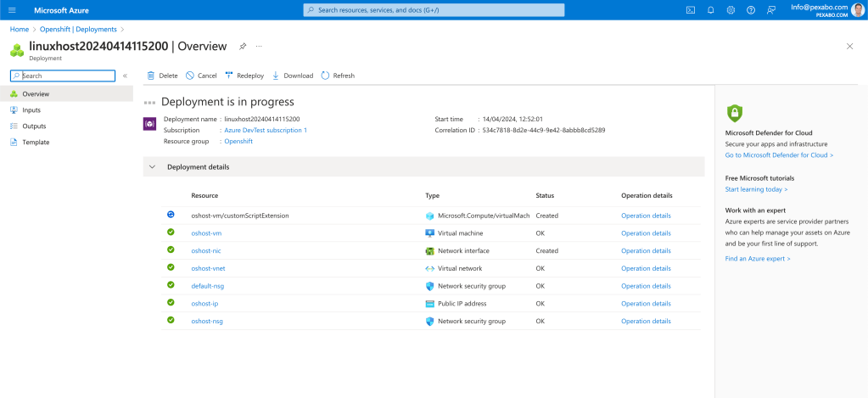Go to Microsoft Defender for Cloud link
This screenshot has height=398, width=868.
(x=779, y=155)
